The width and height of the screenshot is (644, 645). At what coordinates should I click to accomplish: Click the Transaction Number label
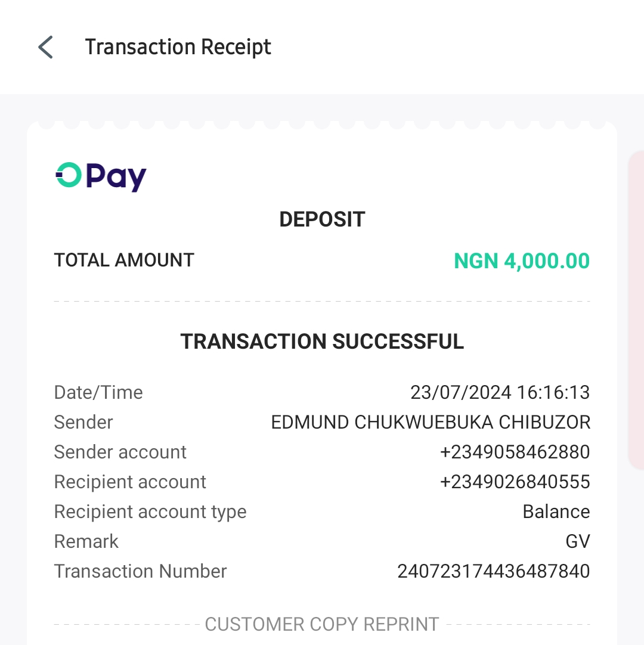140,571
